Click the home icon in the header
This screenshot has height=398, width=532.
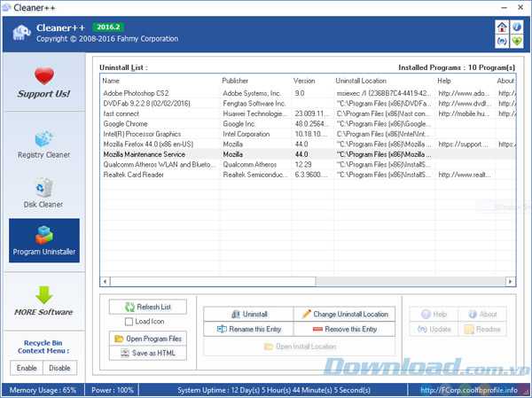[501, 27]
